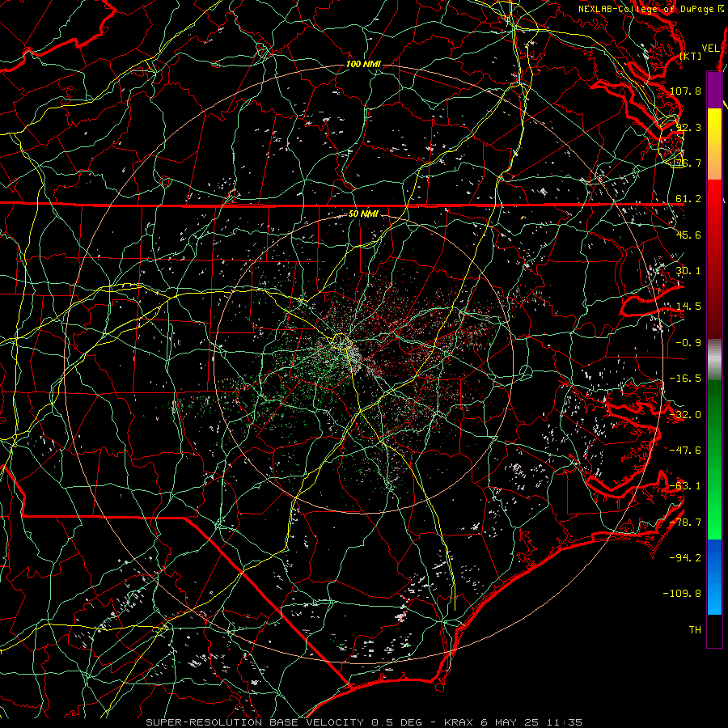
Task: Click the -0.9 value on velocity scale
Action: (x=688, y=343)
